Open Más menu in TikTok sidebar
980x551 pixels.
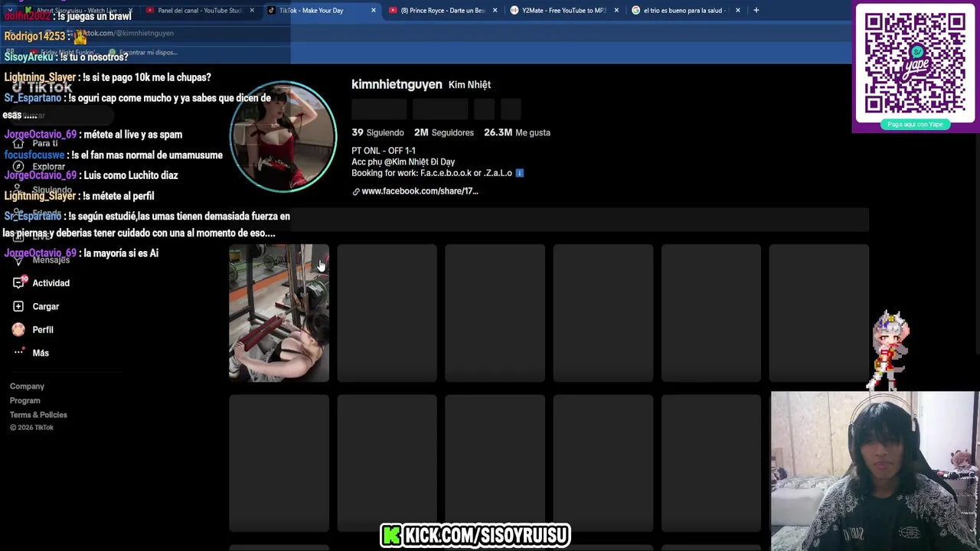point(41,353)
